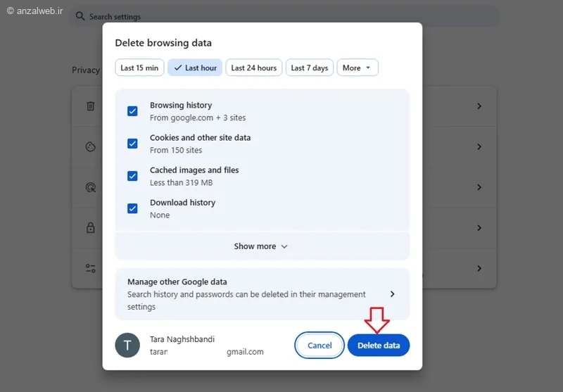This screenshot has height=392, width=563.
Task: Click the trash can icon in settings list
Action: click(90, 106)
